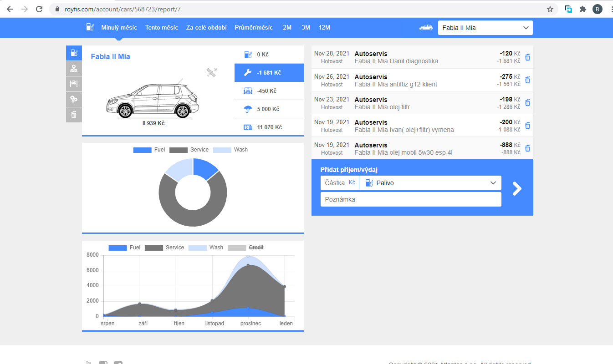Select the fuel tab in left sidebar
This screenshot has height=364, width=613.
[x=74, y=53]
